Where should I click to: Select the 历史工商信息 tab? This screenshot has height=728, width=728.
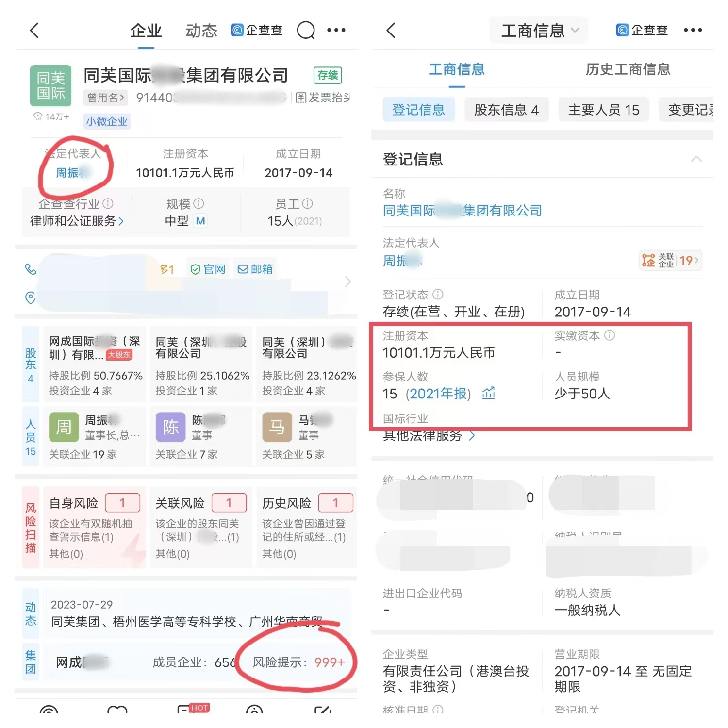tap(628, 69)
